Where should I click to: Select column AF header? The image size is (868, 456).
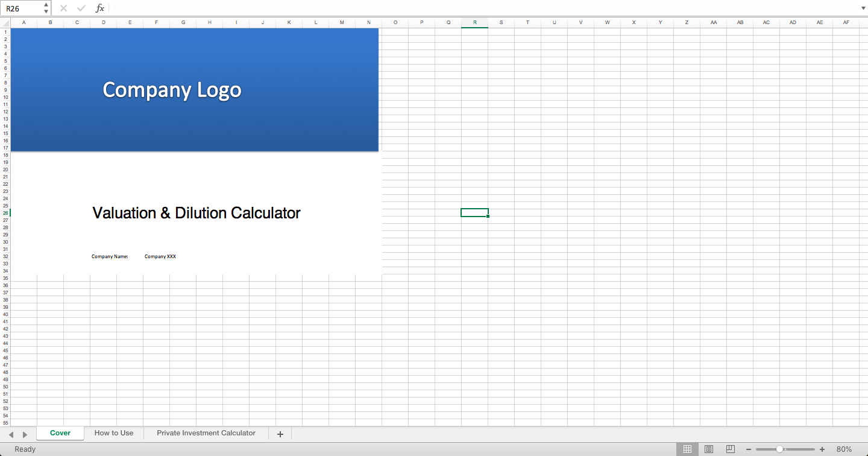coord(846,22)
